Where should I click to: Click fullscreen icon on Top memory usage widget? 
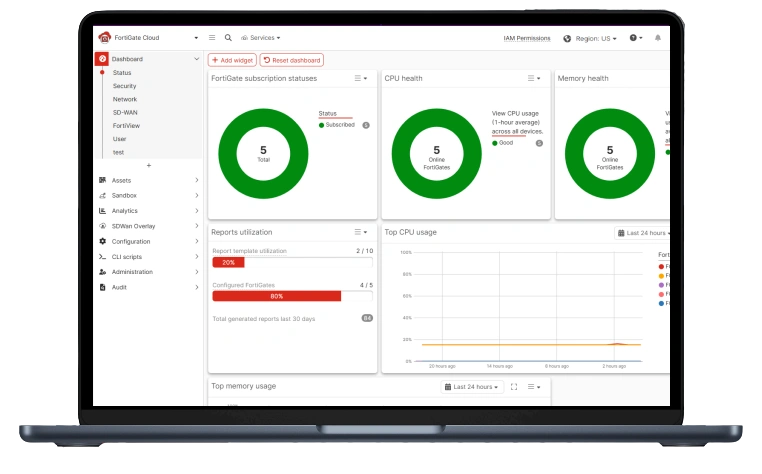point(514,386)
